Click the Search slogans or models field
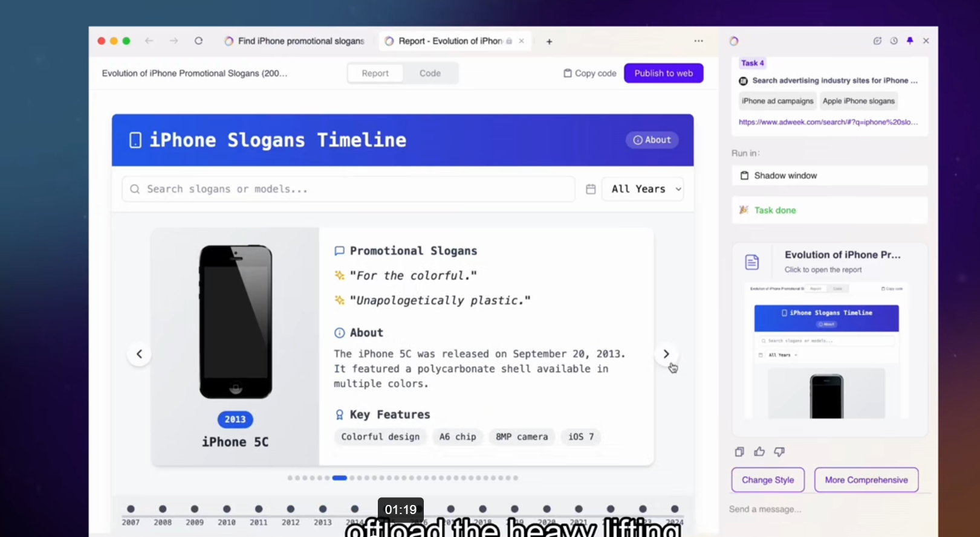The height and width of the screenshot is (537, 980). point(348,189)
